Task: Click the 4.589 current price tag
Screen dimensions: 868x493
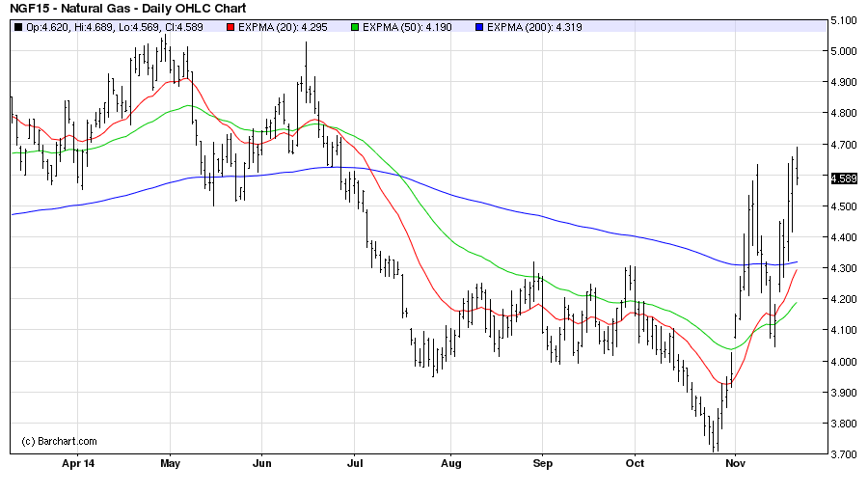Action: point(844,178)
